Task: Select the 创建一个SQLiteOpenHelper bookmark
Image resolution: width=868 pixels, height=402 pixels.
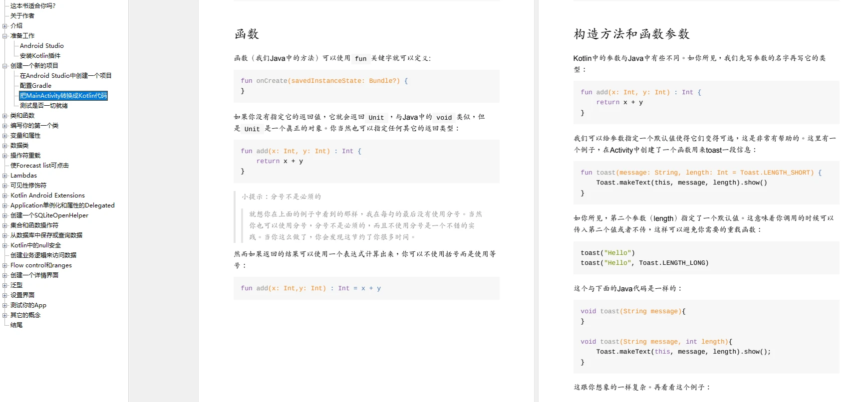Action: 49,215
